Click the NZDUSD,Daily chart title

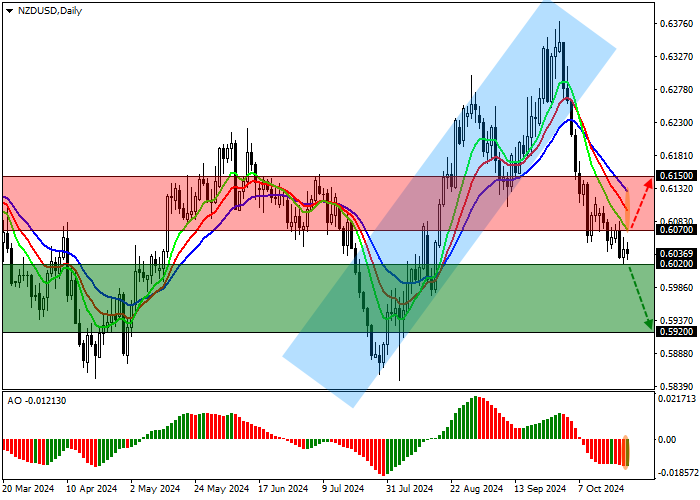pos(50,11)
